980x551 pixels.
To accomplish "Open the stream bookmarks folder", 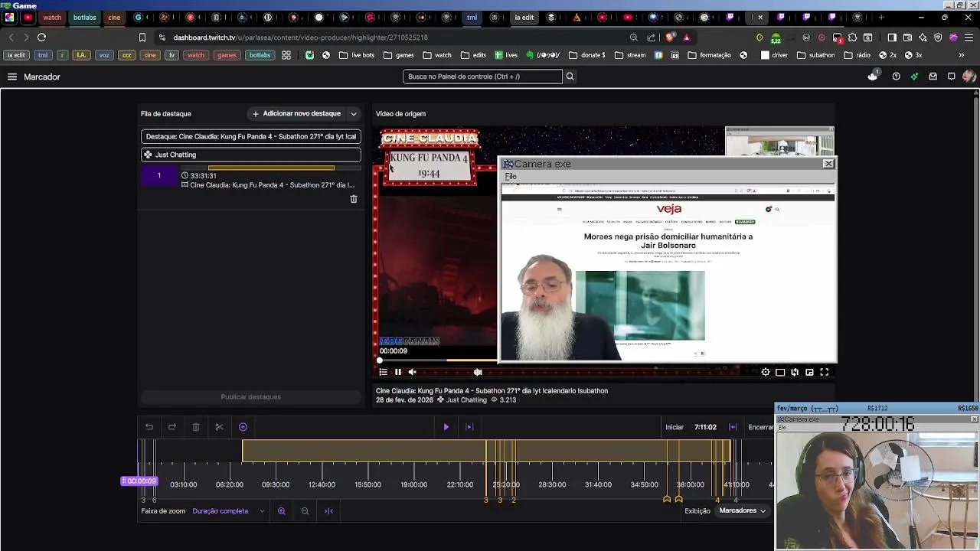I will click(x=630, y=55).
